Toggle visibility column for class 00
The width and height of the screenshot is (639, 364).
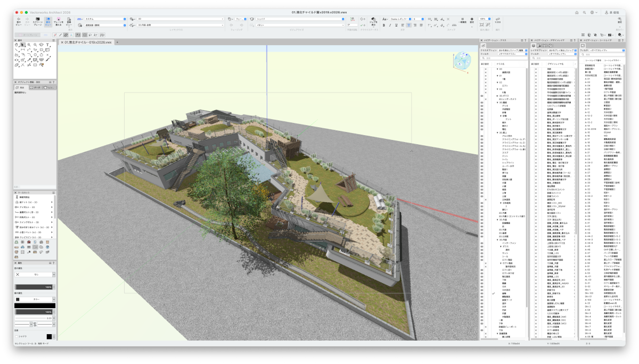coord(486,69)
